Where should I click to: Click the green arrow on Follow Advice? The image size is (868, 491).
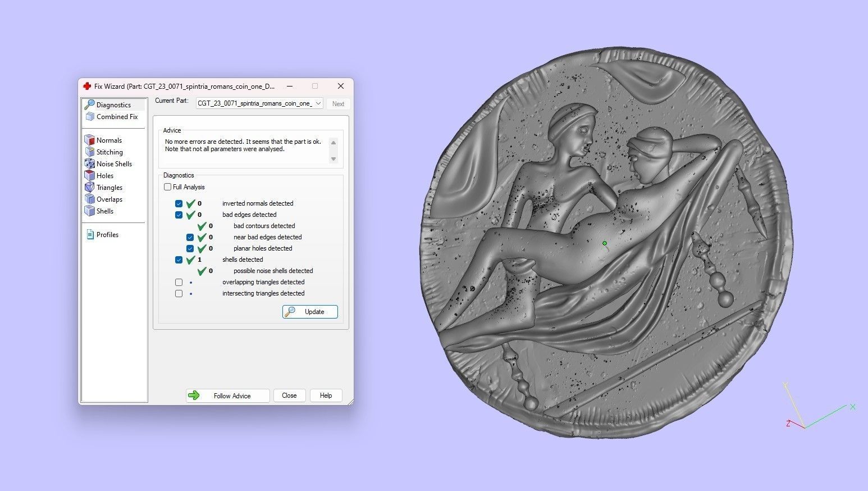click(194, 395)
